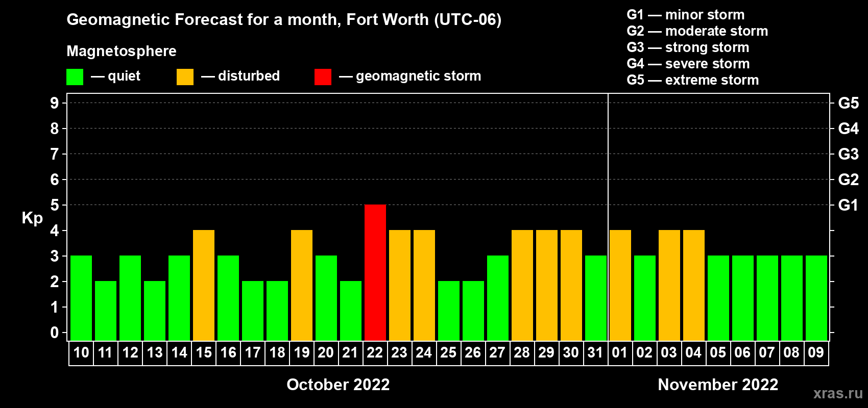Click the G4 — severe storm legend line
This screenshot has height=408, width=868.
click(688, 64)
